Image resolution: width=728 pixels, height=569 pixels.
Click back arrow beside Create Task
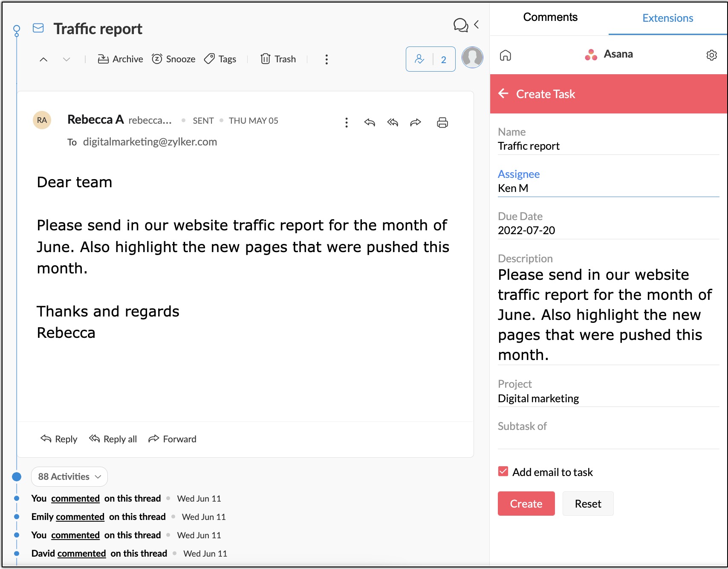[x=503, y=94]
